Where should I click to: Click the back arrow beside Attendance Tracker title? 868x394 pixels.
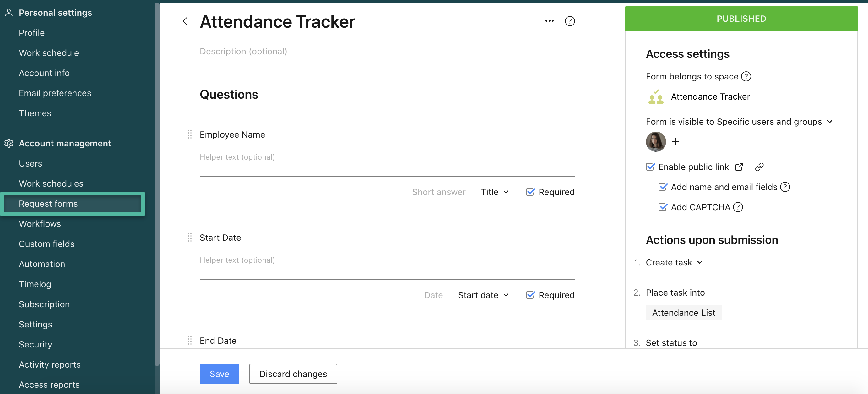point(185,21)
